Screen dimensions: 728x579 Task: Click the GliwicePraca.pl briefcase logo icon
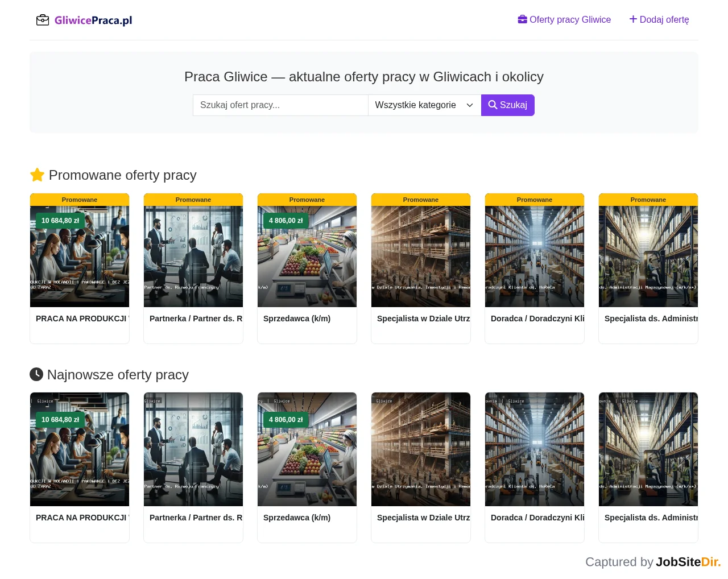coord(43,20)
